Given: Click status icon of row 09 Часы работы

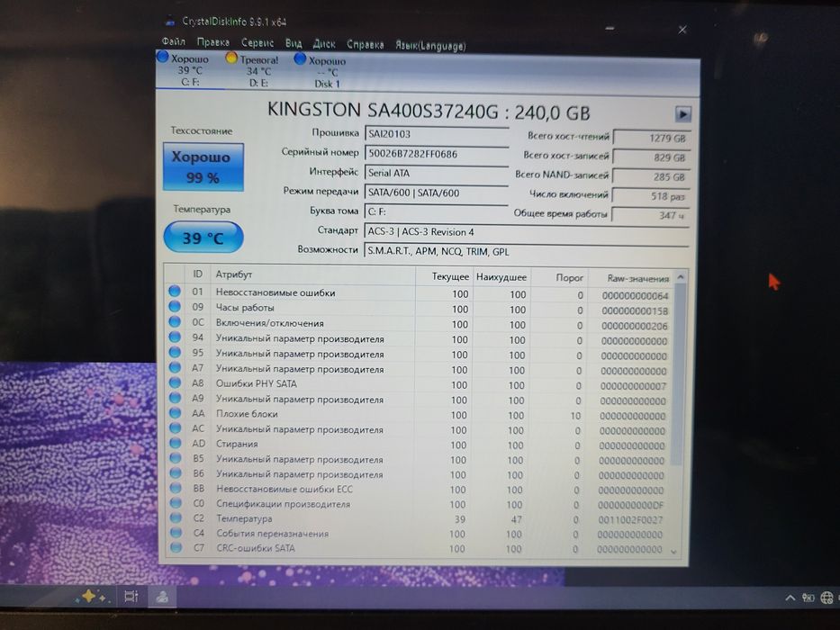Looking at the screenshot, I should pyautogui.click(x=175, y=306).
